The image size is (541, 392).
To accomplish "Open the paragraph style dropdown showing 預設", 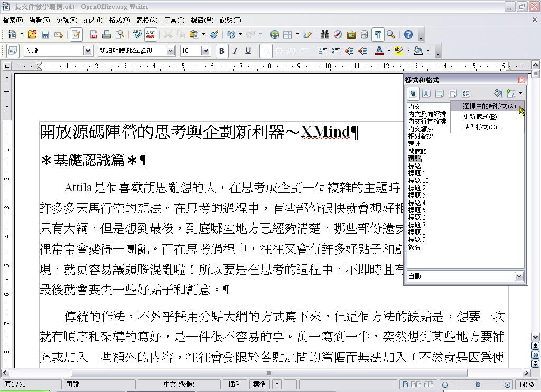I will coord(88,51).
